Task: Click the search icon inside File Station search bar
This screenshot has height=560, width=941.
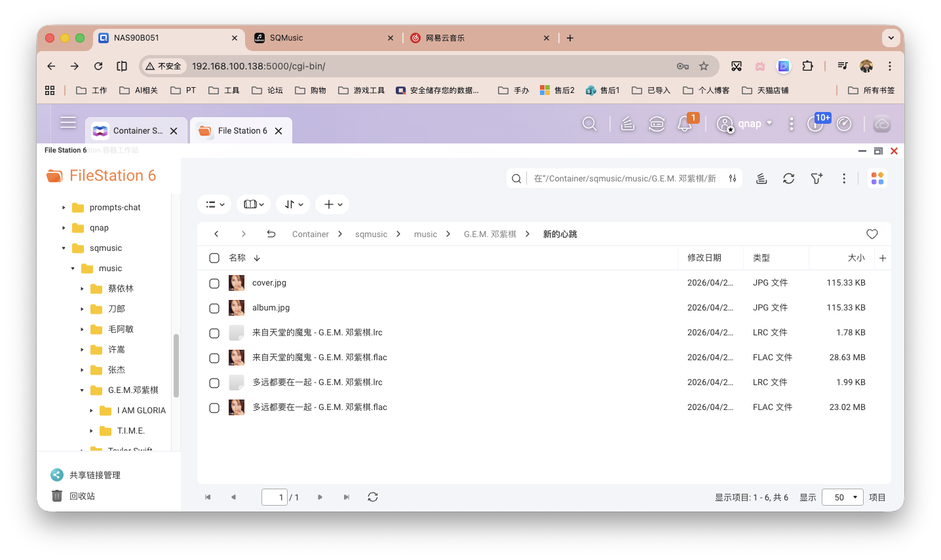Action: click(516, 178)
